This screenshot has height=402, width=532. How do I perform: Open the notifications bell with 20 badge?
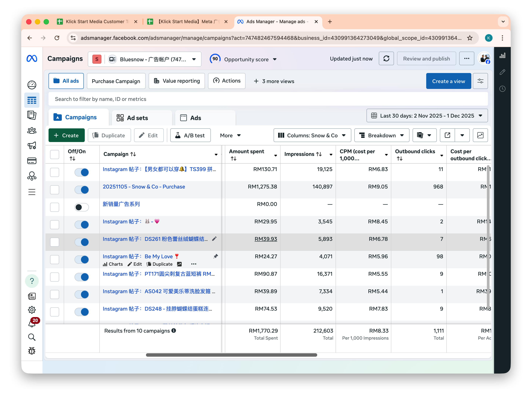[32, 323]
